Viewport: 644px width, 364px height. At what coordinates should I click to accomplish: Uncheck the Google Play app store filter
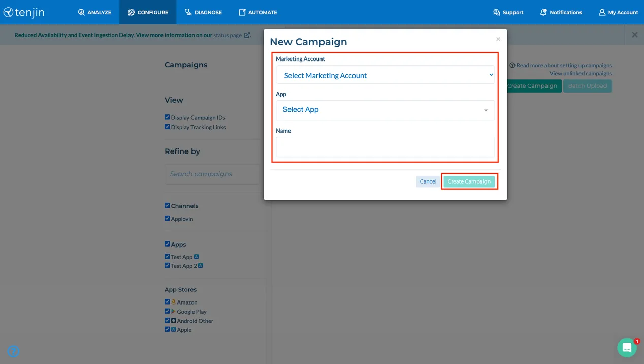click(167, 311)
